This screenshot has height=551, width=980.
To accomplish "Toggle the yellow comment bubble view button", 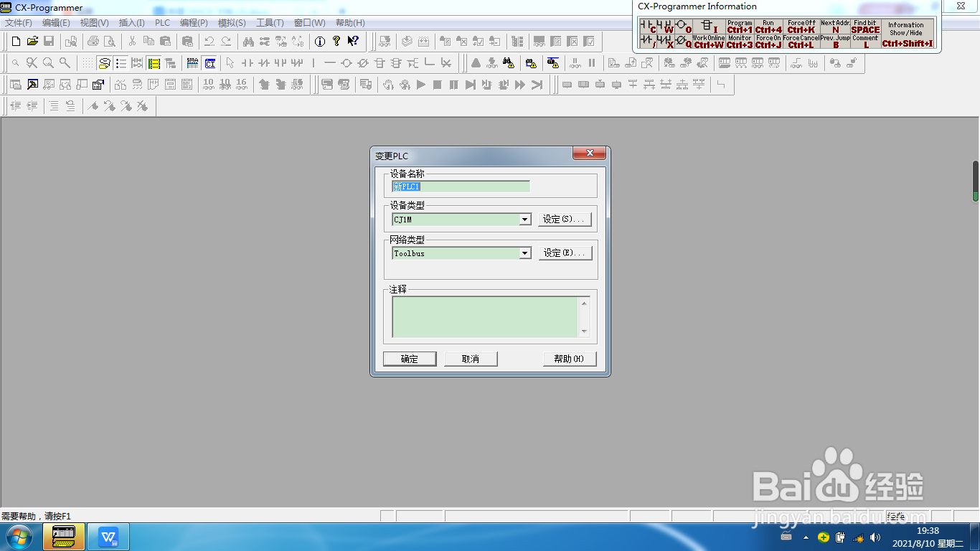I will click(x=105, y=63).
